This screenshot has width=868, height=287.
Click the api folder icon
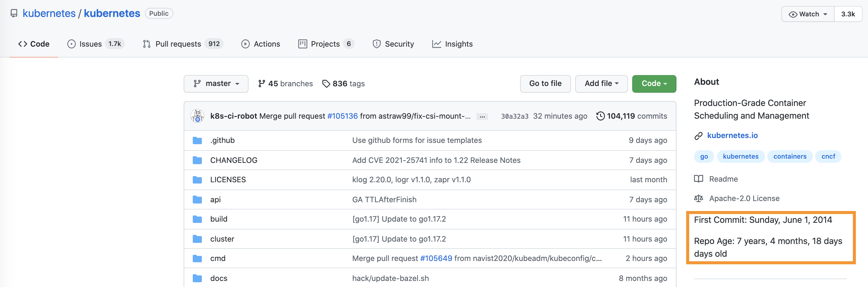197,200
